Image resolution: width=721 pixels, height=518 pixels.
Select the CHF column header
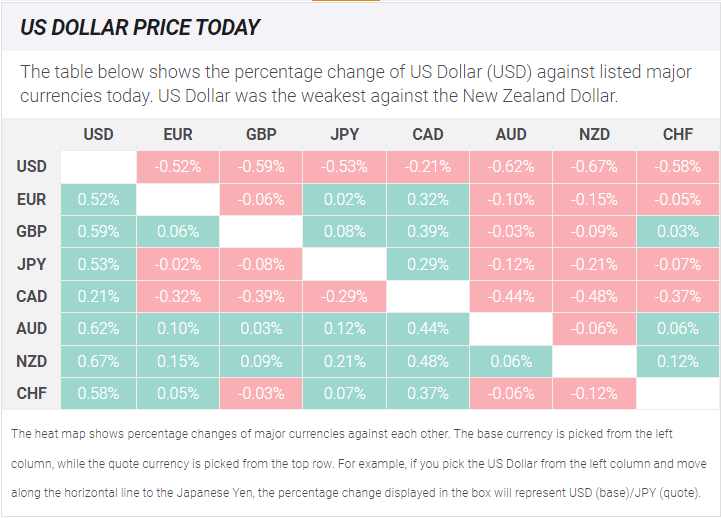678,134
